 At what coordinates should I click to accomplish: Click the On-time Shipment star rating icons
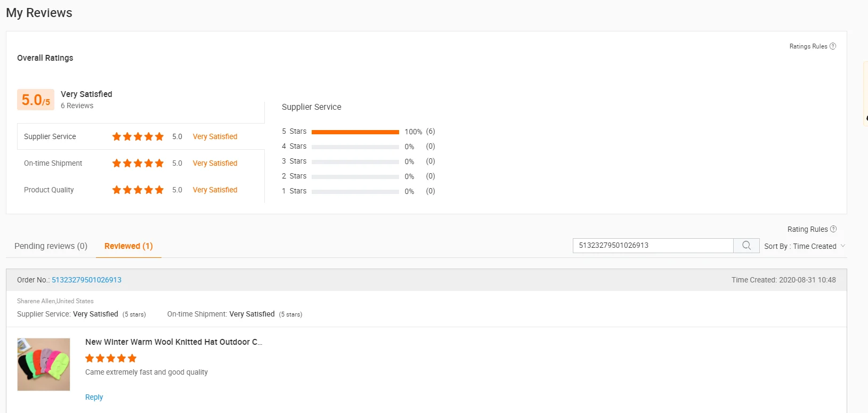pos(138,164)
